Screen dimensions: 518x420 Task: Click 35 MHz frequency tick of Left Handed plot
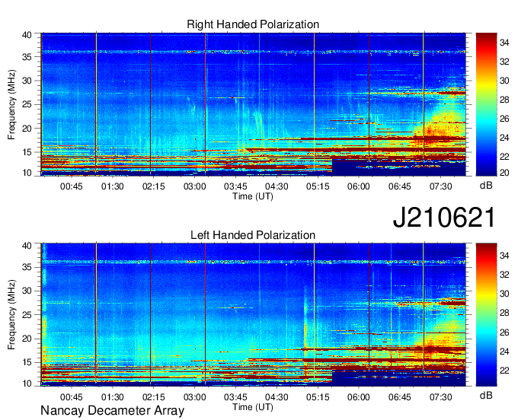click(x=27, y=267)
